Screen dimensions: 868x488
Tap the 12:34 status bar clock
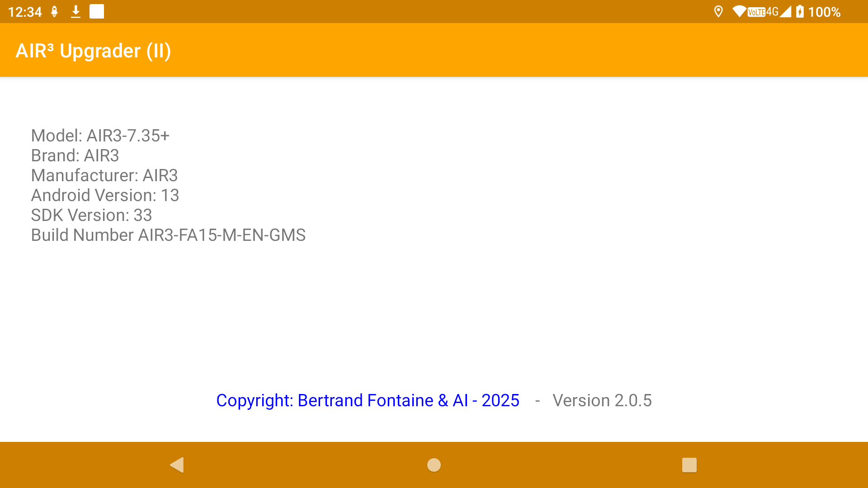[x=25, y=12]
